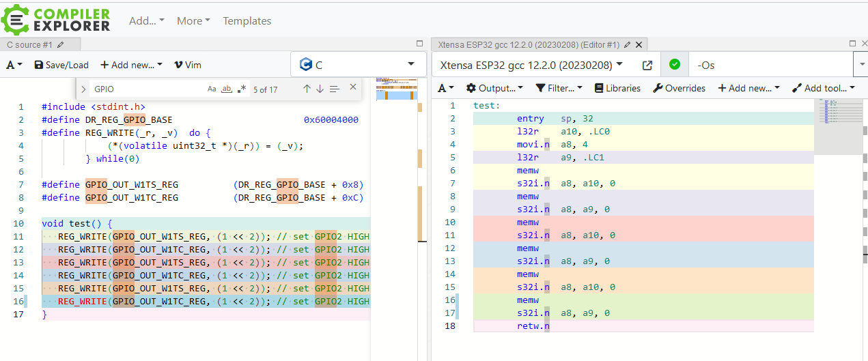Rename compiler tab with pencil icon
Image resolution: width=868 pixels, height=361 pixels.
(x=627, y=44)
